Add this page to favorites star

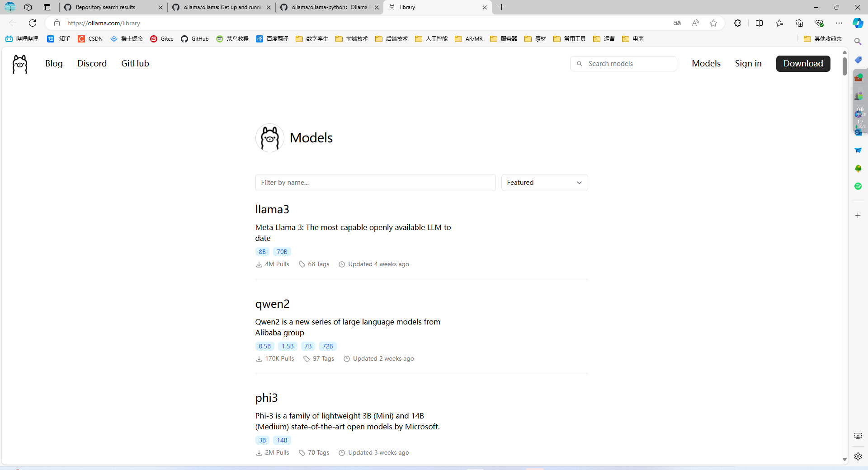713,23
